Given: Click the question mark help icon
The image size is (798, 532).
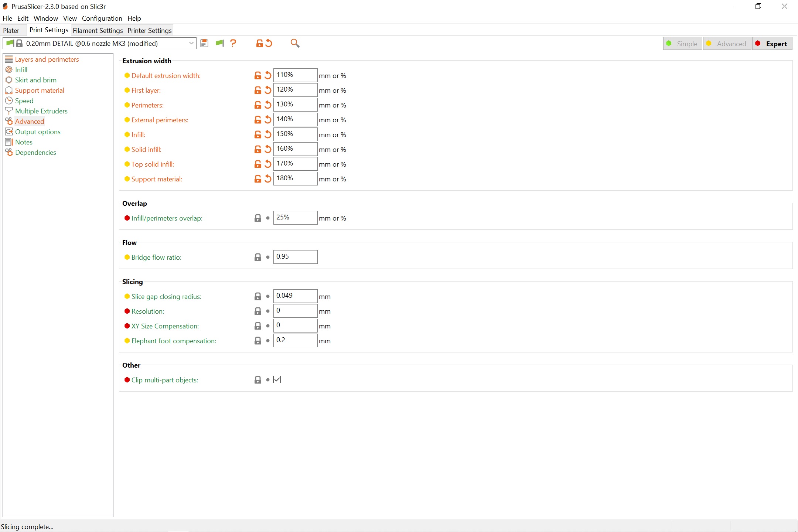Looking at the screenshot, I should [x=234, y=43].
